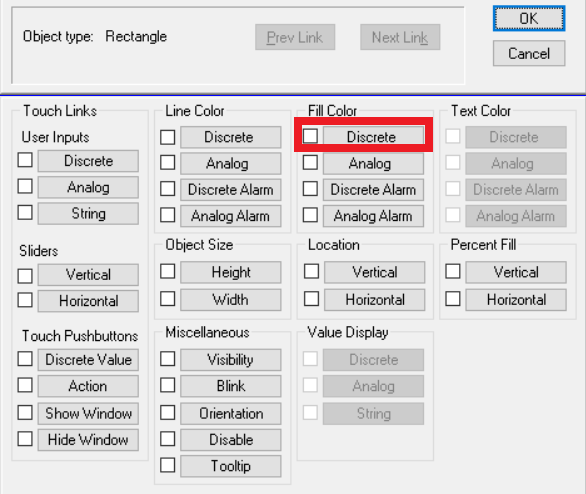Check the Blink checkbox
586x494 pixels.
[167, 385]
